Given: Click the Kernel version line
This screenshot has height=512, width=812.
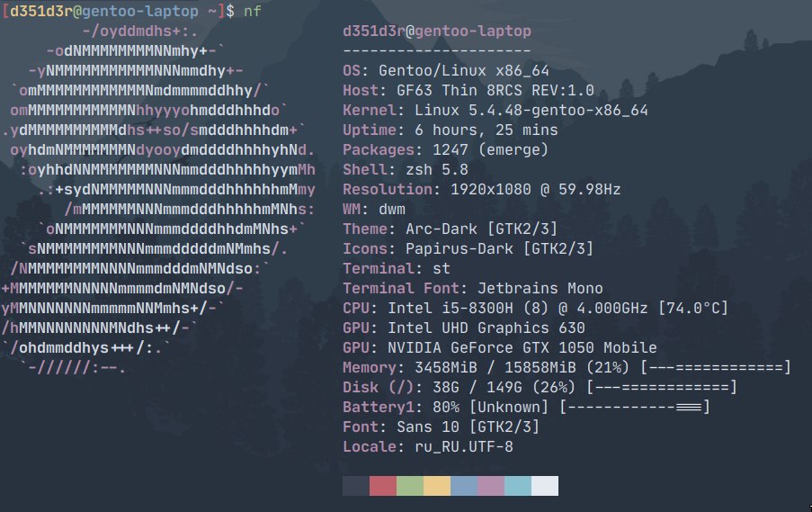Looking at the screenshot, I should [495, 111].
